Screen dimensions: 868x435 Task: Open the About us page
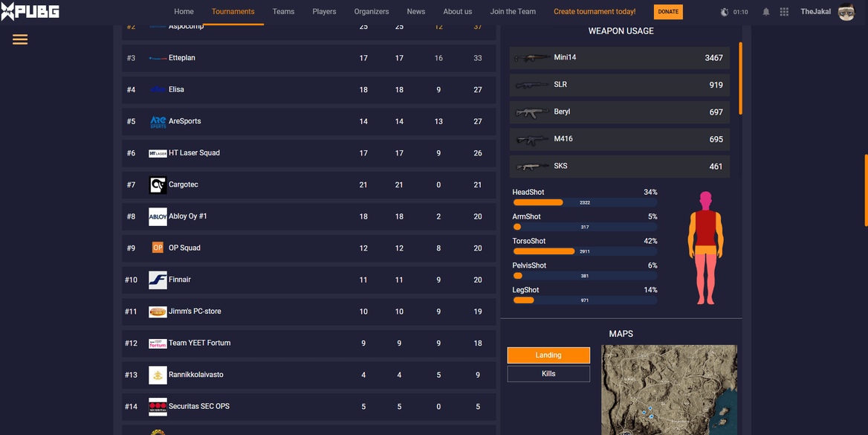(458, 12)
